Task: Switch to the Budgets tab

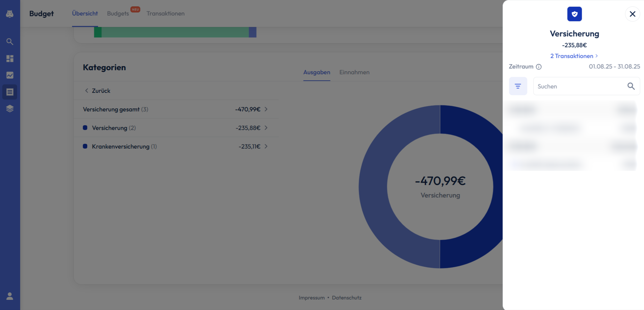Action: 118,14
